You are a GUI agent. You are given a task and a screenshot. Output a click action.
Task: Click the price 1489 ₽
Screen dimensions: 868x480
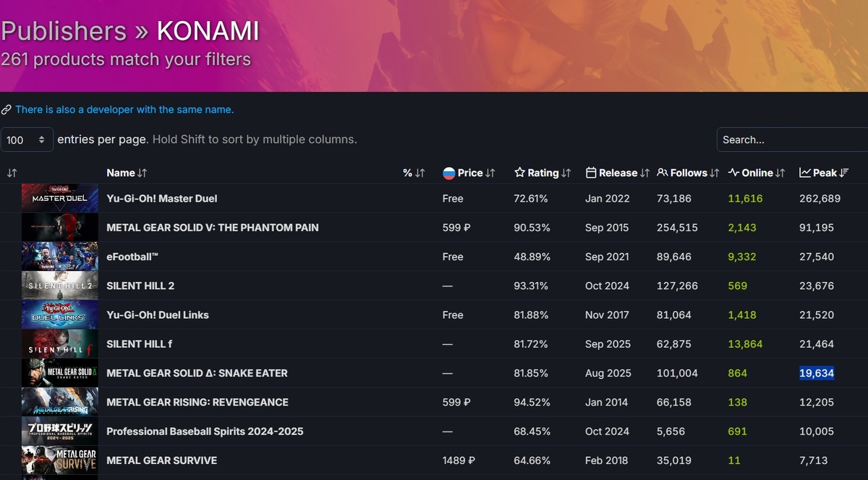click(459, 460)
